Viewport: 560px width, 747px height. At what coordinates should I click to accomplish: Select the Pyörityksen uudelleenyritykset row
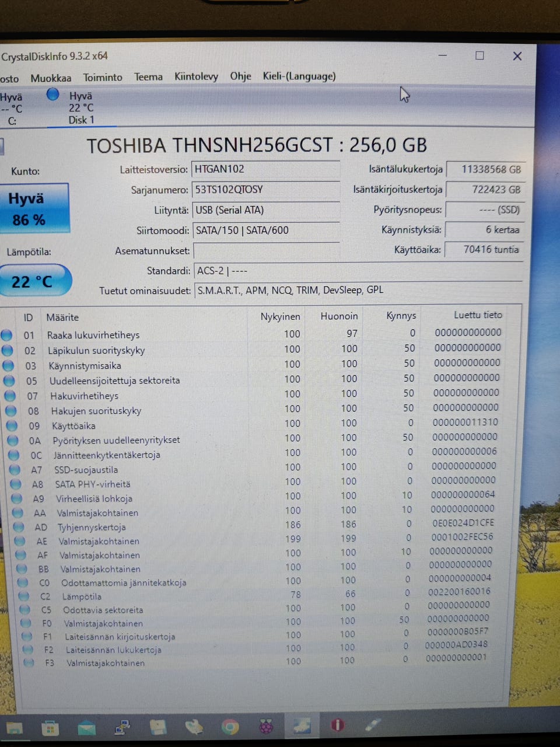click(257, 439)
